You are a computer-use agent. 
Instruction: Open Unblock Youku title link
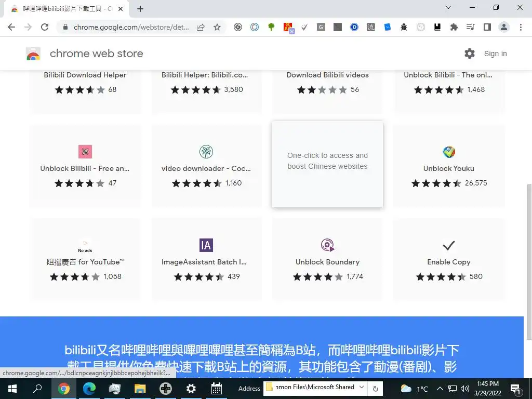tap(448, 168)
